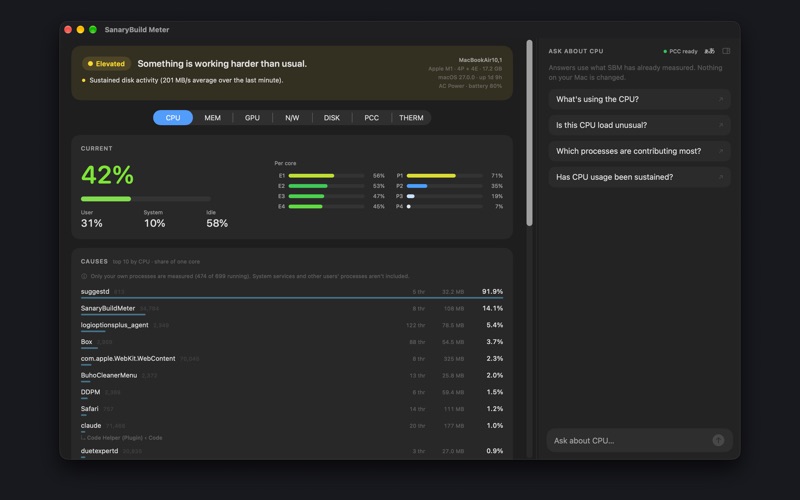Select the Safari process row
This screenshot has height=500, width=800.
click(292, 410)
